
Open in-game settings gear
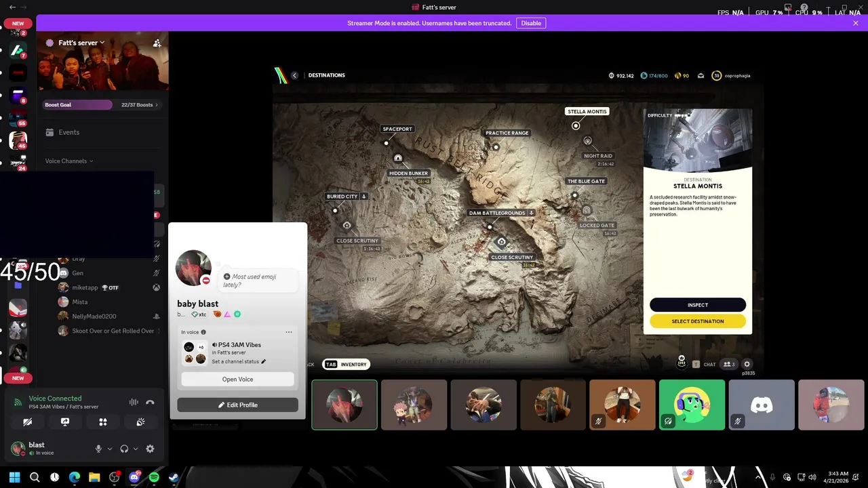(x=747, y=364)
